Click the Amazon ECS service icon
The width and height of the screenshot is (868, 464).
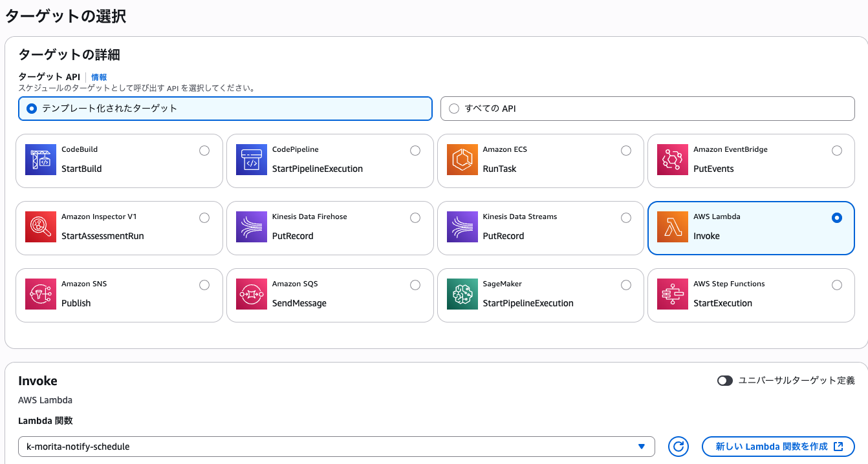pos(463,160)
